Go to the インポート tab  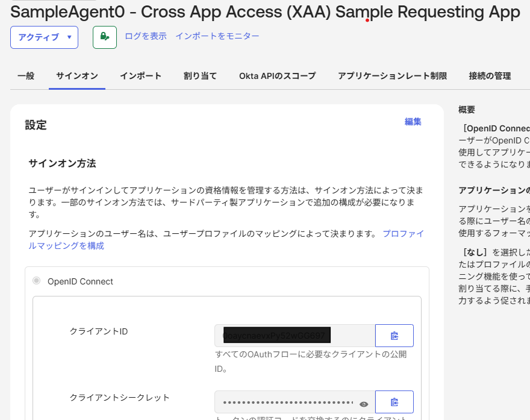[x=140, y=76]
